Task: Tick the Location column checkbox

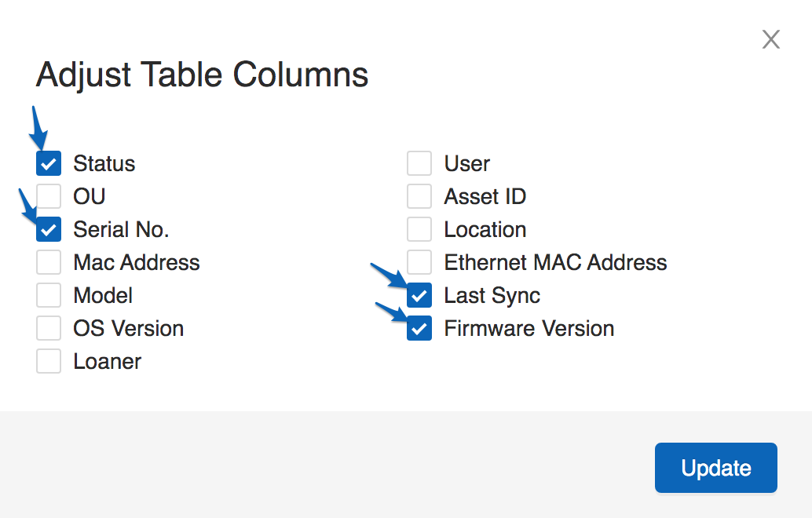Action: coord(419,230)
